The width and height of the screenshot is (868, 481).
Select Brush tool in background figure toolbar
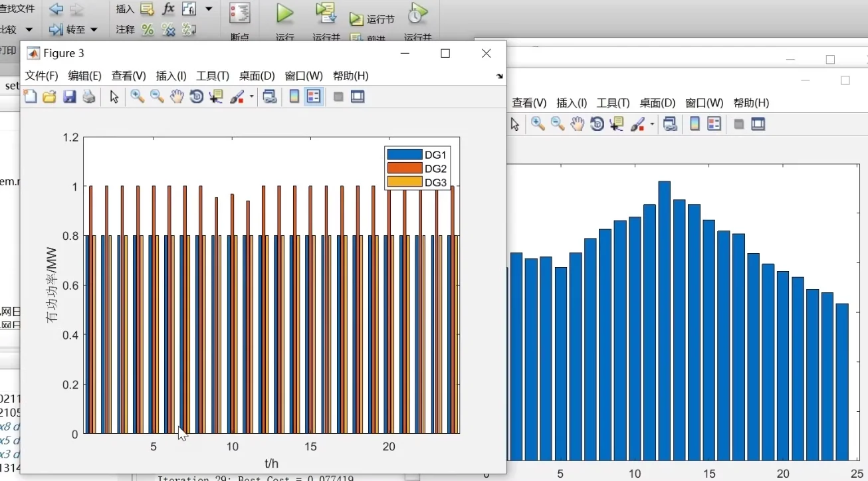(637, 124)
